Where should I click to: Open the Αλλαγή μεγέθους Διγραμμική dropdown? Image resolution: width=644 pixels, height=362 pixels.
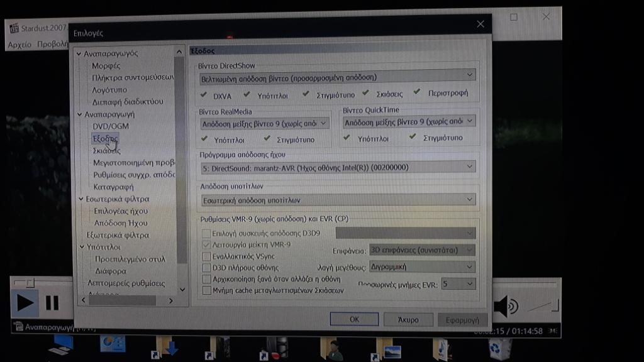[x=422, y=266]
